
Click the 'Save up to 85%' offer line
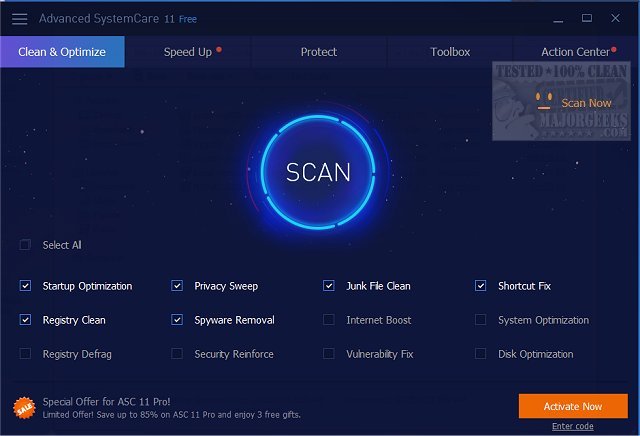[171, 415]
